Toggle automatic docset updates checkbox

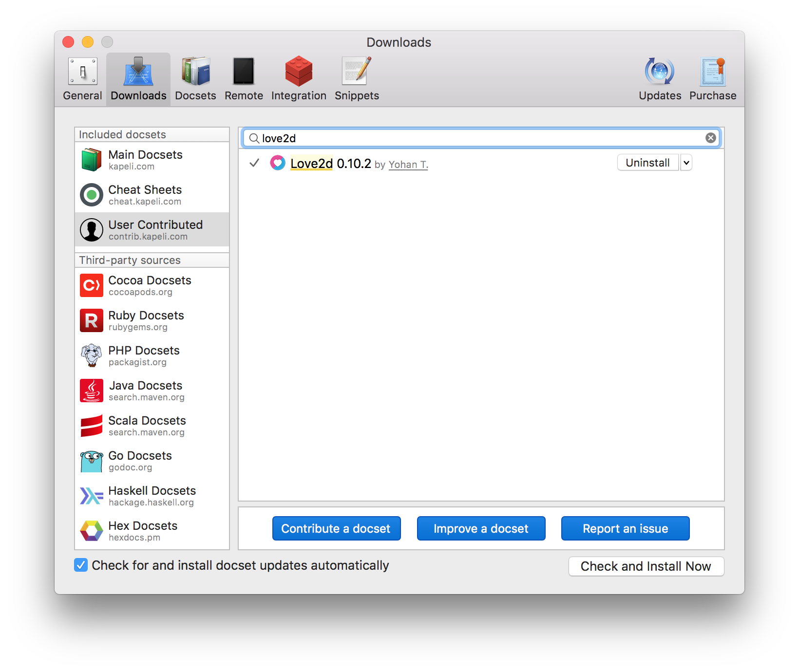pos(81,565)
